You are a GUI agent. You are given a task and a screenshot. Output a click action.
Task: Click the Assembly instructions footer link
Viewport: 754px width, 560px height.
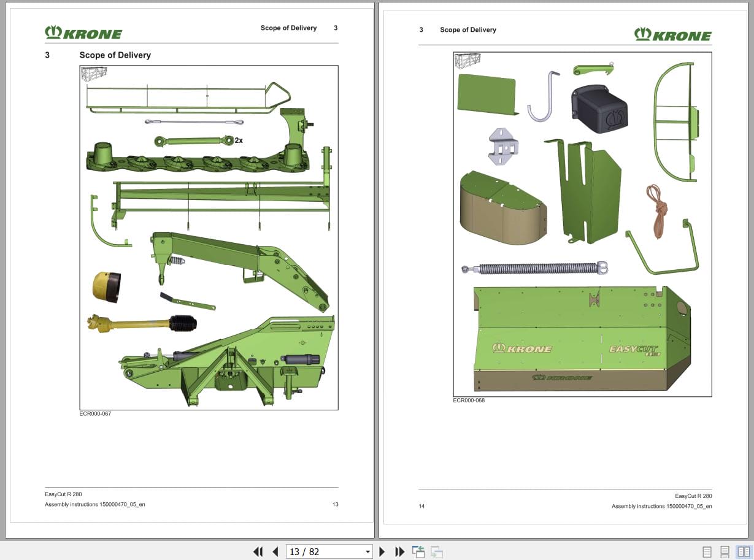(94, 504)
